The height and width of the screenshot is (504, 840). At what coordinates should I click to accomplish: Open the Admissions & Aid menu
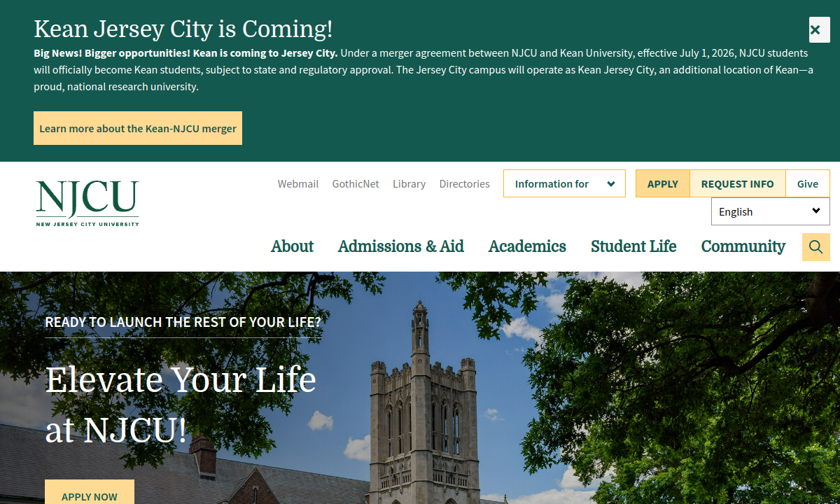pos(400,246)
